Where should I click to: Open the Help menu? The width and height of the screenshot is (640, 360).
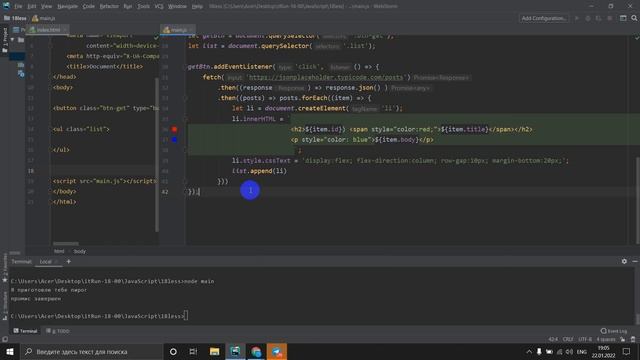pos(197,7)
